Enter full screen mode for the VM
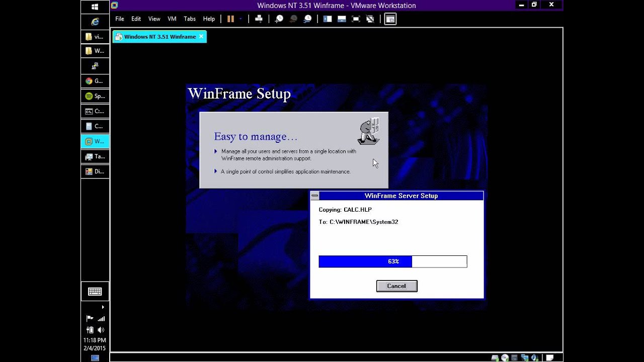This screenshot has width=644, height=362. tap(356, 19)
